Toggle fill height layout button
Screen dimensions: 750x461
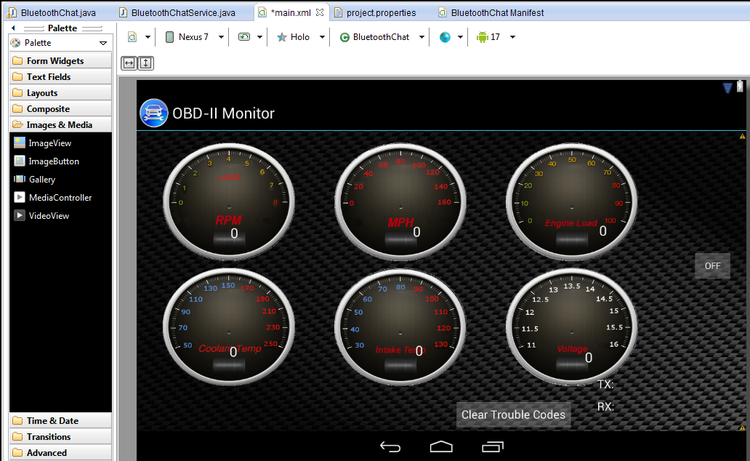146,63
